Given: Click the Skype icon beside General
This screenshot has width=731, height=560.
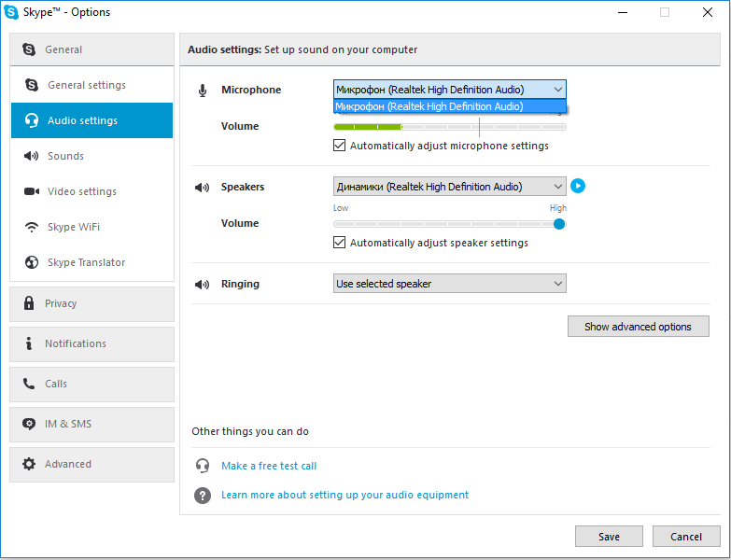Looking at the screenshot, I should tap(29, 49).
